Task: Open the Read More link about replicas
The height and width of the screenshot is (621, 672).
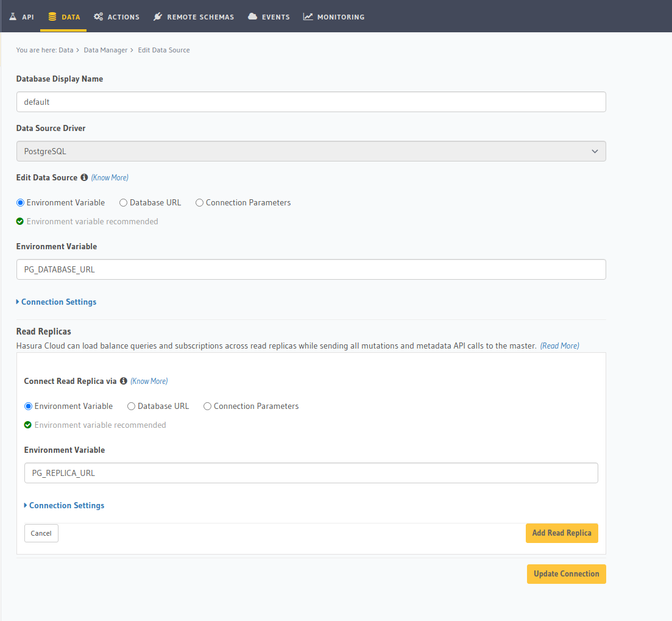Action: (559, 346)
